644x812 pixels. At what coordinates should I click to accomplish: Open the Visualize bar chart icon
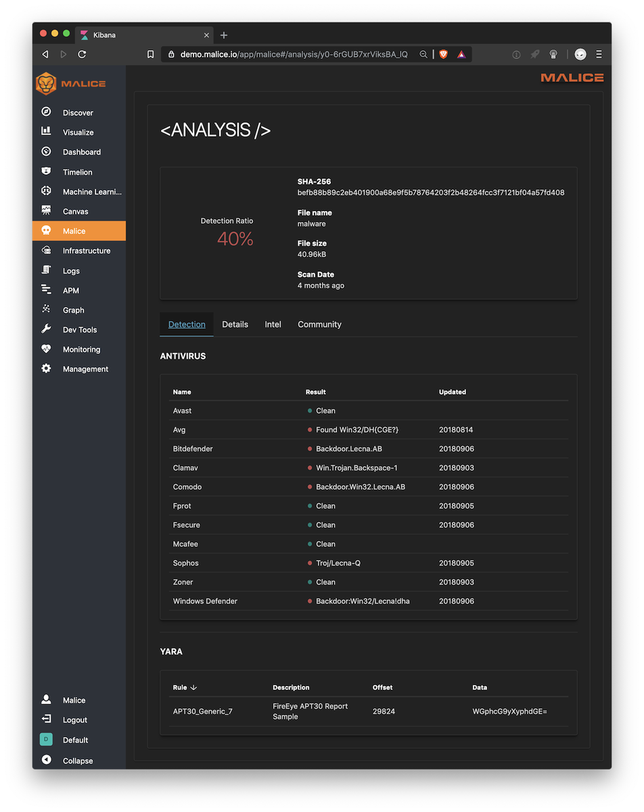(46, 132)
